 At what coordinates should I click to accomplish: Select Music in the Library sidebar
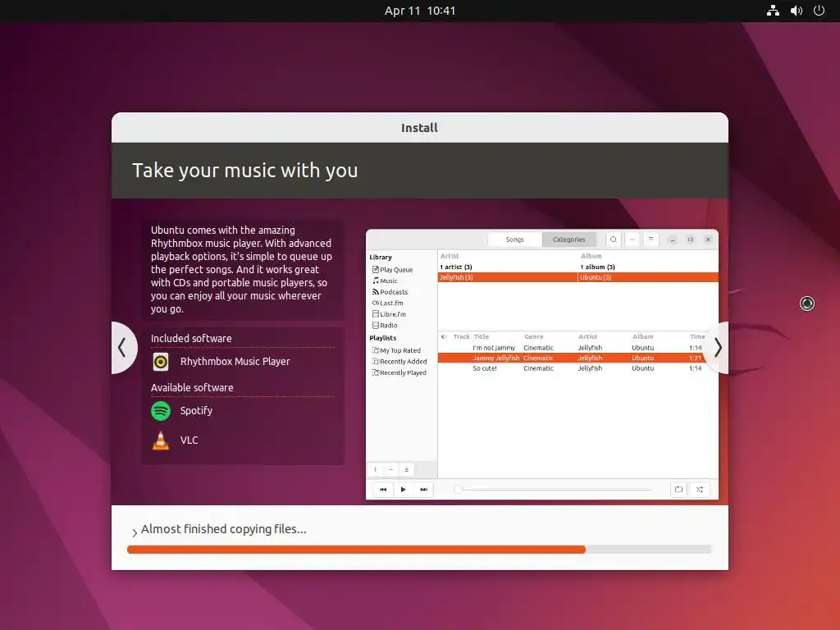pyautogui.click(x=386, y=281)
